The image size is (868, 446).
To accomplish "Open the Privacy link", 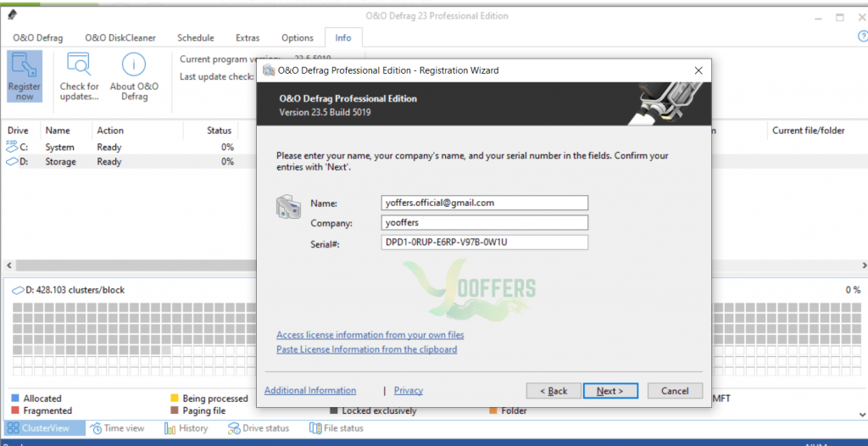I will click(408, 390).
